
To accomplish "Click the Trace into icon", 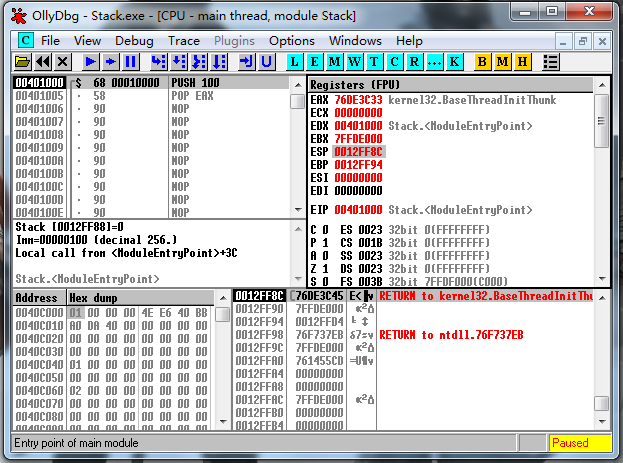I will pos(199,62).
